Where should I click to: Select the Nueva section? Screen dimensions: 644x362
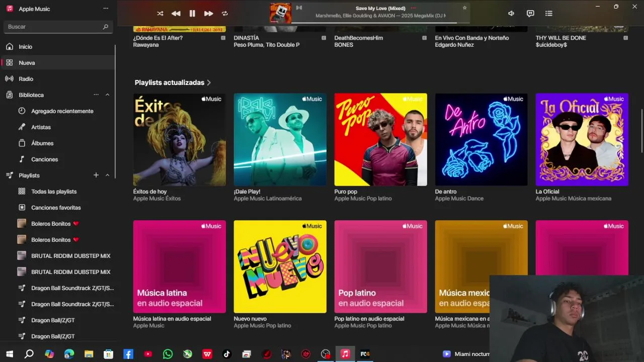(58, 63)
